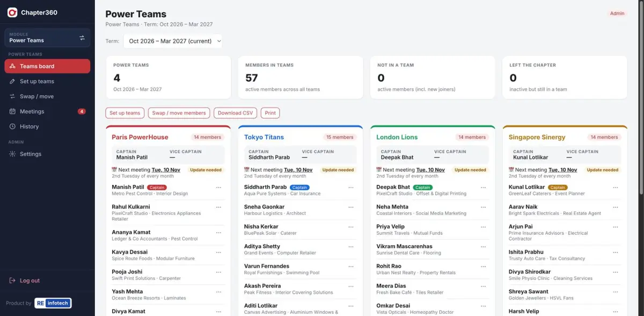Open the Teams board sidebar item
Image resolution: width=644 pixels, height=316 pixels.
(x=47, y=66)
